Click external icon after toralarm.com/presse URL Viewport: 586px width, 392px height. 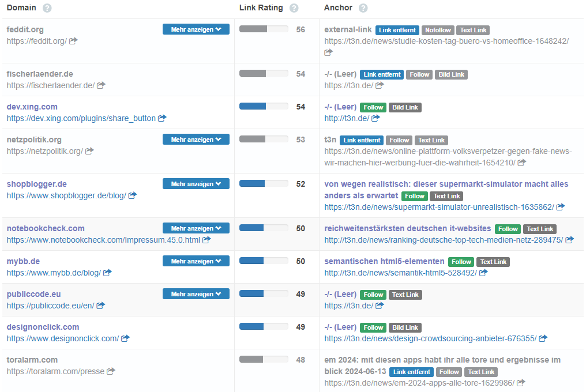[x=111, y=371]
